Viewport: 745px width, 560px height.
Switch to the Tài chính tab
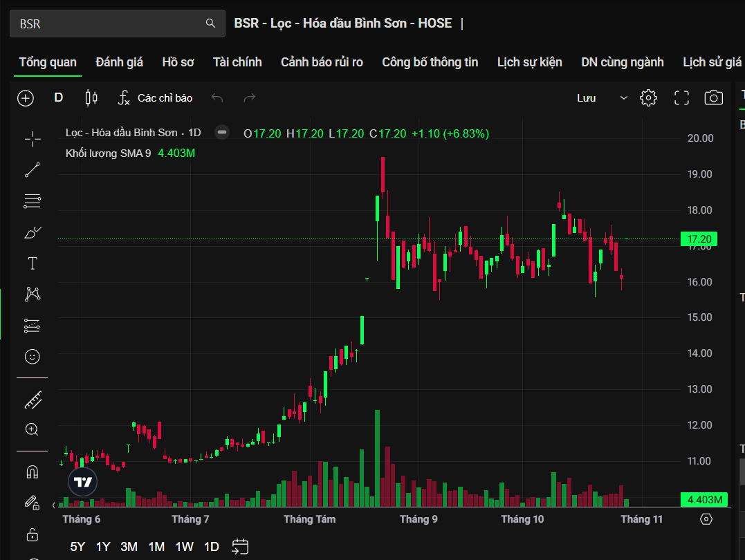237,62
